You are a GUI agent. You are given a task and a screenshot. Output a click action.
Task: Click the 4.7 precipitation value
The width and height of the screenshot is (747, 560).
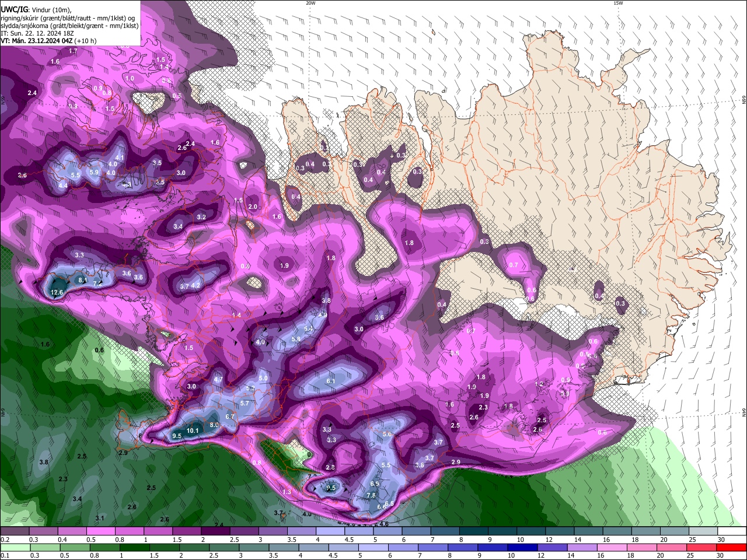[x=218, y=379]
